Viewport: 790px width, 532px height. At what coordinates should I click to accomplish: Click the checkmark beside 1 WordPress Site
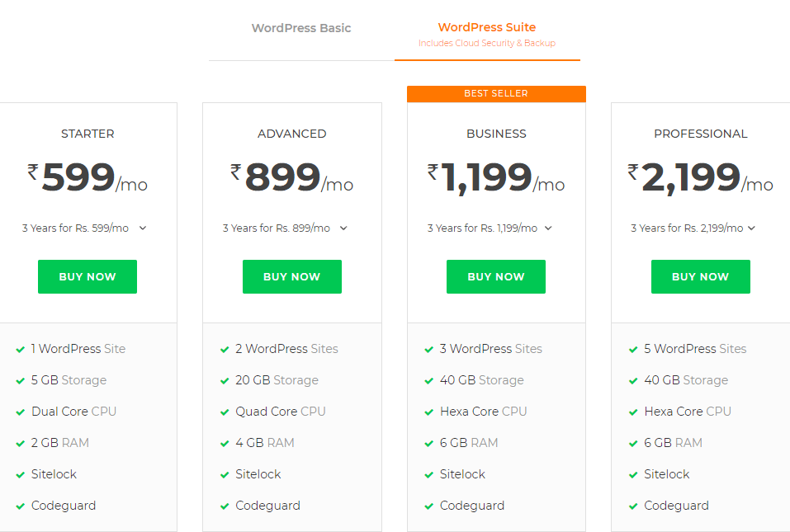point(20,348)
